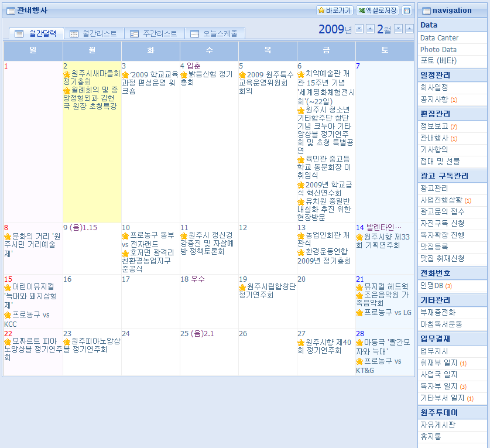Open 공지사항 in navigation

(x=434, y=100)
